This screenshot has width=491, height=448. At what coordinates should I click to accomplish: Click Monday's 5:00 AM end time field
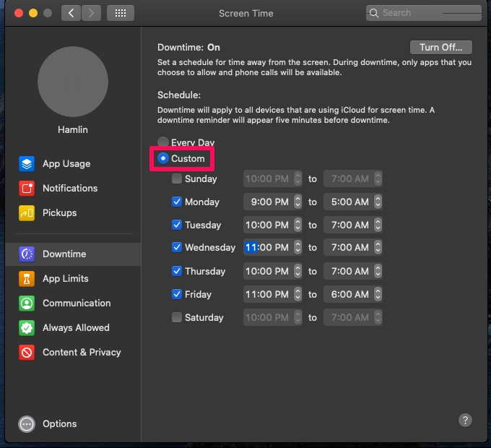pyautogui.click(x=349, y=202)
